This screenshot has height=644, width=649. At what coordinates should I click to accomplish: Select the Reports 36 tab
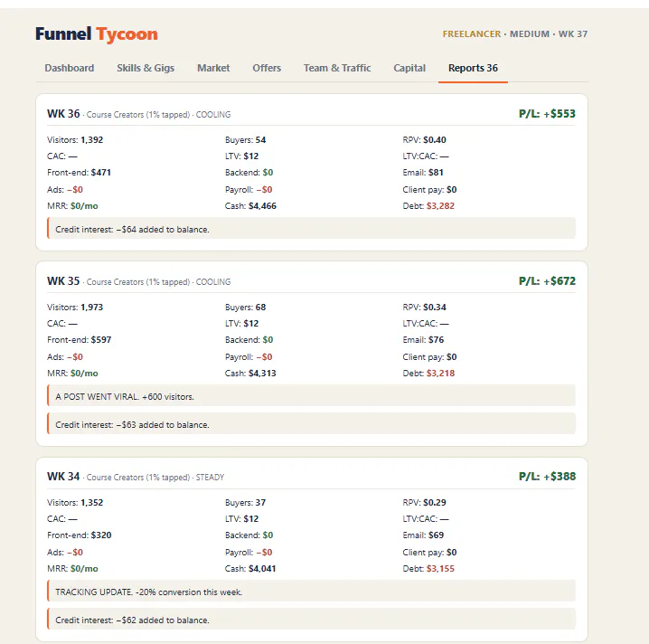coord(473,68)
